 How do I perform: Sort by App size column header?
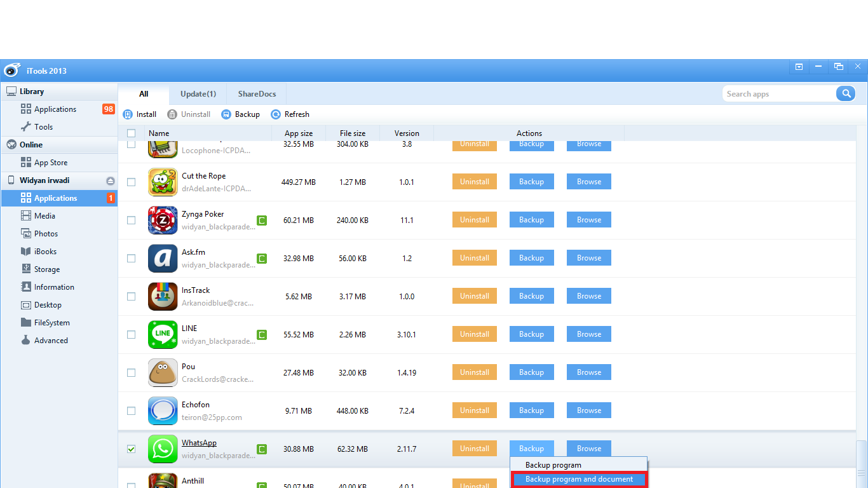(299, 133)
